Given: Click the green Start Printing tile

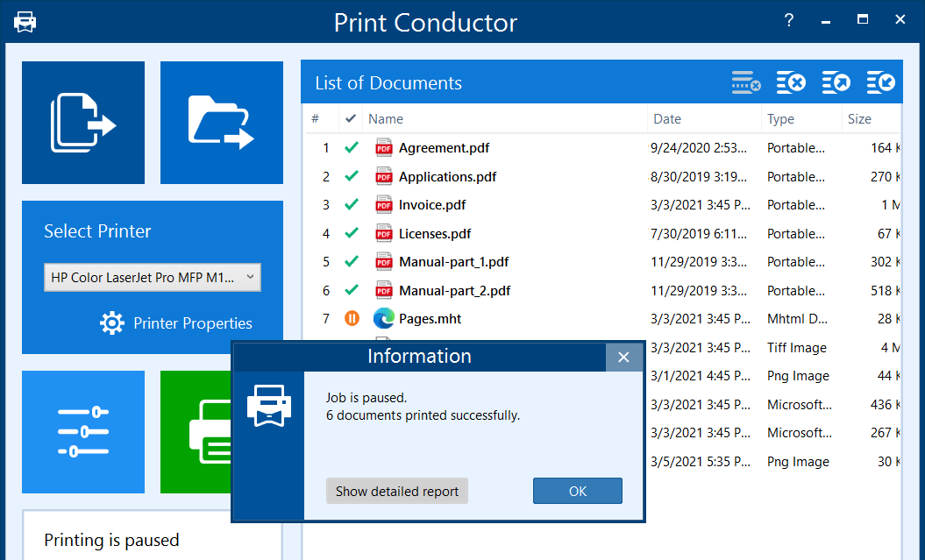Looking at the screenshot, I should (210, 431).
